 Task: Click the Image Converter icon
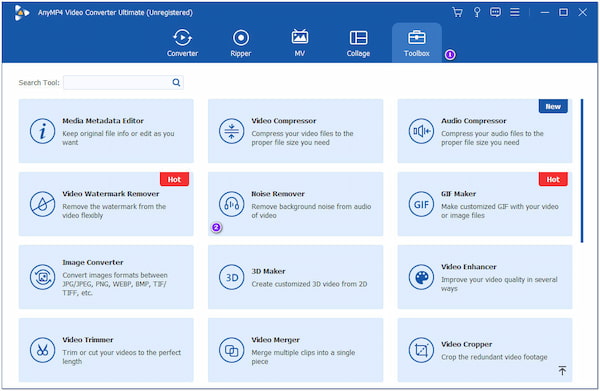[x=42, y=277]
